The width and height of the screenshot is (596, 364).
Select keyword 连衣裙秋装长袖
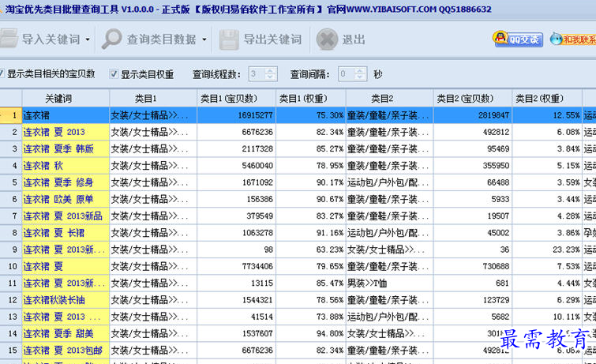tap(66, 300)
